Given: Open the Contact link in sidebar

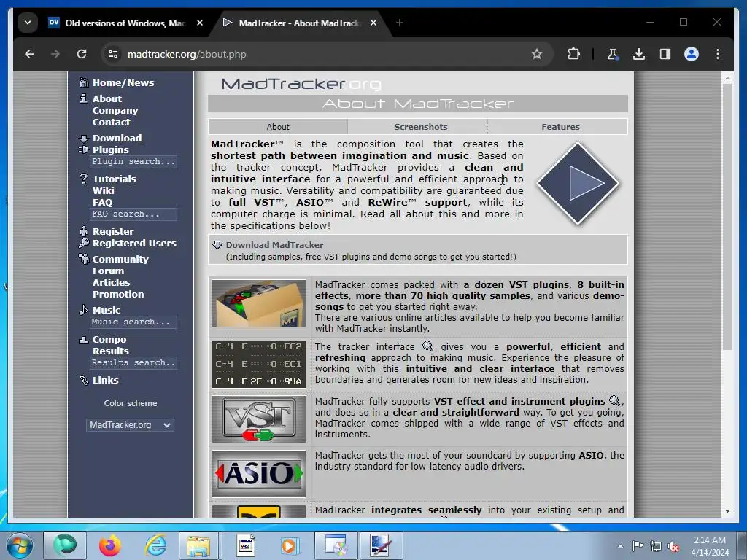Looking at the screenshot, I should pyautogui.click(x=112, y=122).
